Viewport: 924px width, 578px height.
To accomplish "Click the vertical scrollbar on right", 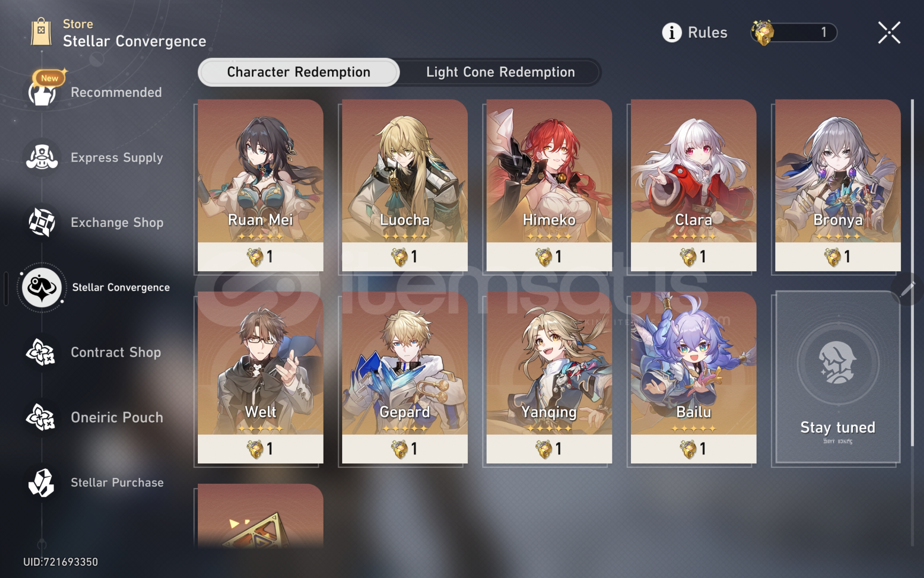I will (x=912, y=273).
